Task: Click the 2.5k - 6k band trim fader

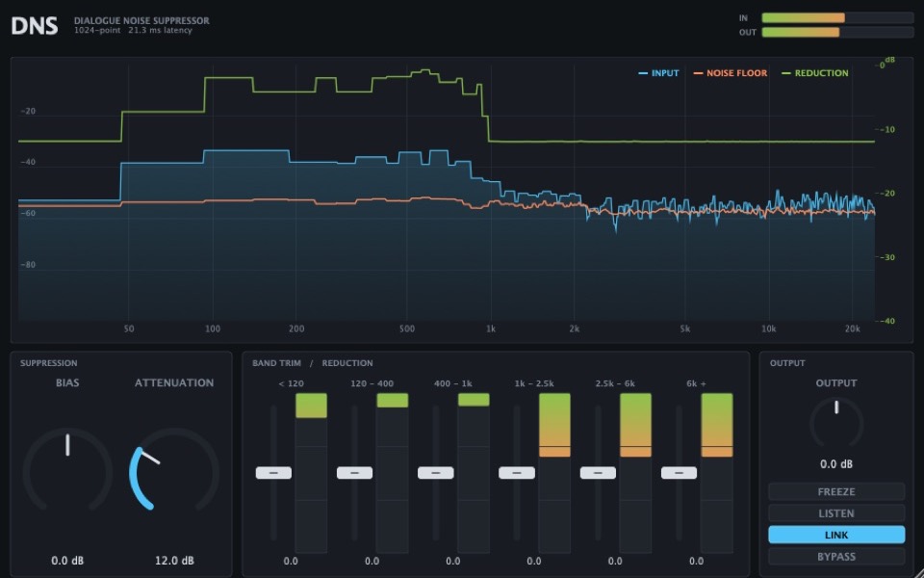Action: click(x=598, y=472)
